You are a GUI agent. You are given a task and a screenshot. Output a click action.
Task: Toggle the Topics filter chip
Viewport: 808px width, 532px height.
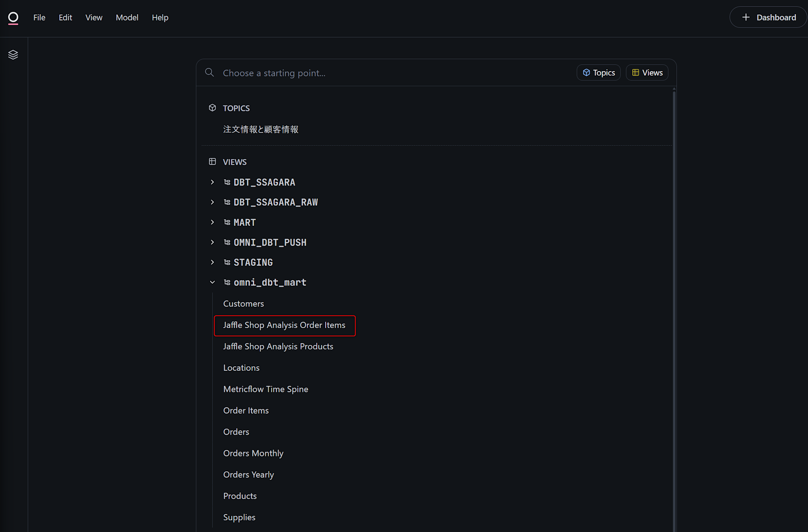(x=598, y=73)
